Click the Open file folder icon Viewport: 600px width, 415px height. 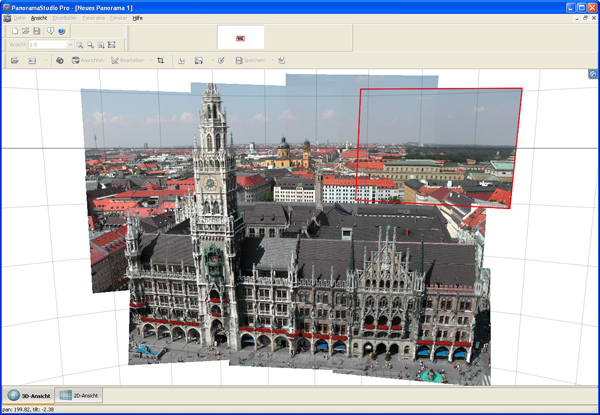[26, 31]
